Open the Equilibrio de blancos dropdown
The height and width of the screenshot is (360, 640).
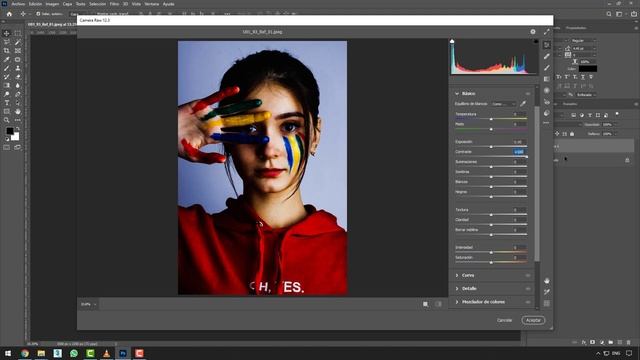[504, 104]
